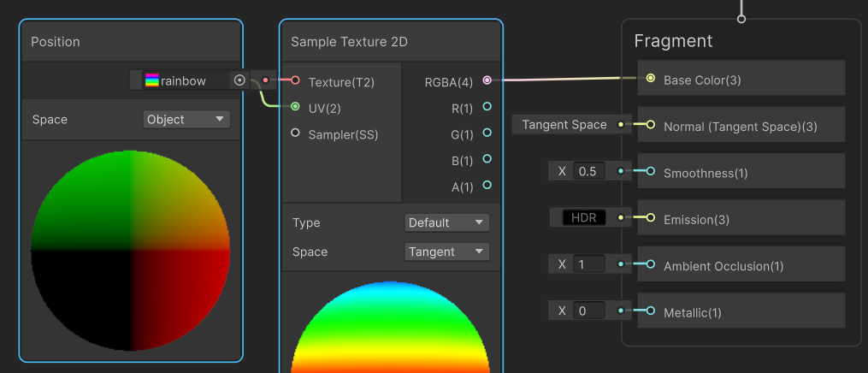This screenshot has height=373, width=868.
Task: Click the Type label in Sample Texture node
Action: pos(306,222)
